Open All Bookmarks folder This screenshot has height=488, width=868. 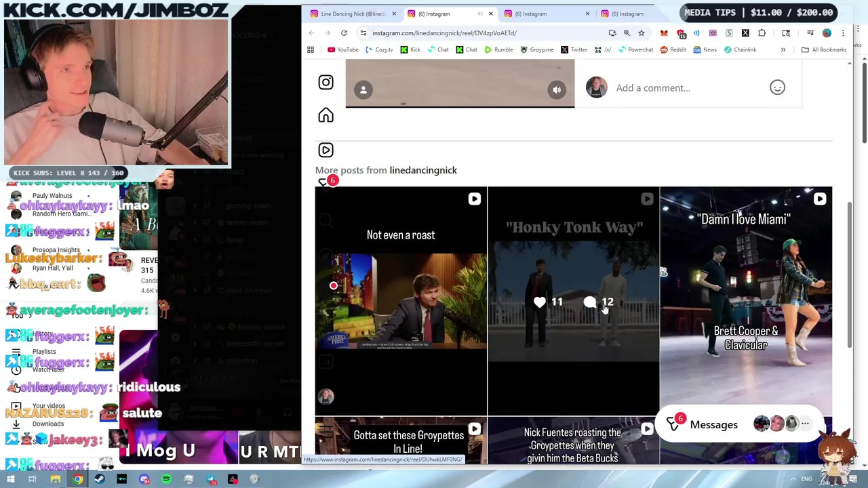tap(823, 49)
